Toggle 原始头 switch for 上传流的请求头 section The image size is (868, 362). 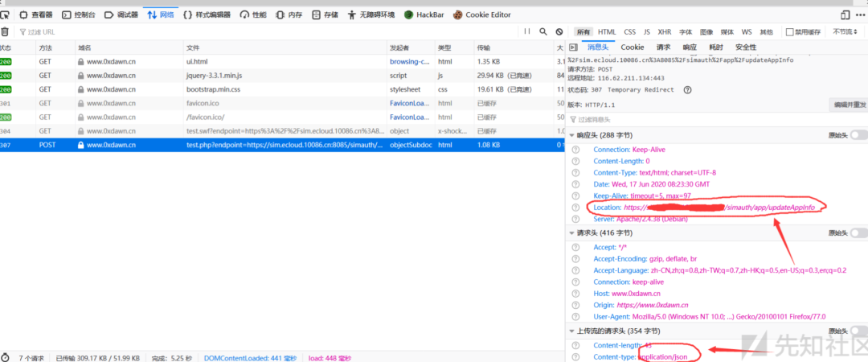click(858, 331)
